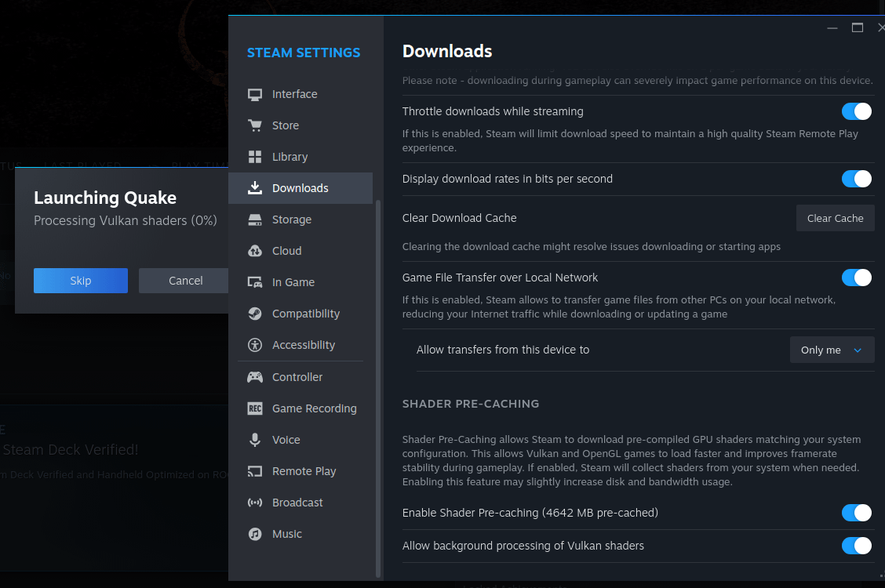This screenshot has height=588, width=885.
Task: Toggle Allow background processing of Vulkan shaders
Action: click(856, 546)
